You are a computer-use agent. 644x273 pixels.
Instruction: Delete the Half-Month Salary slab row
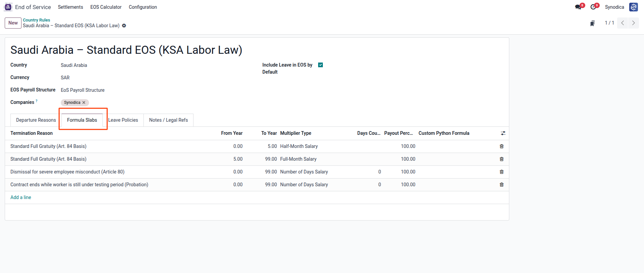coord(502,146)
